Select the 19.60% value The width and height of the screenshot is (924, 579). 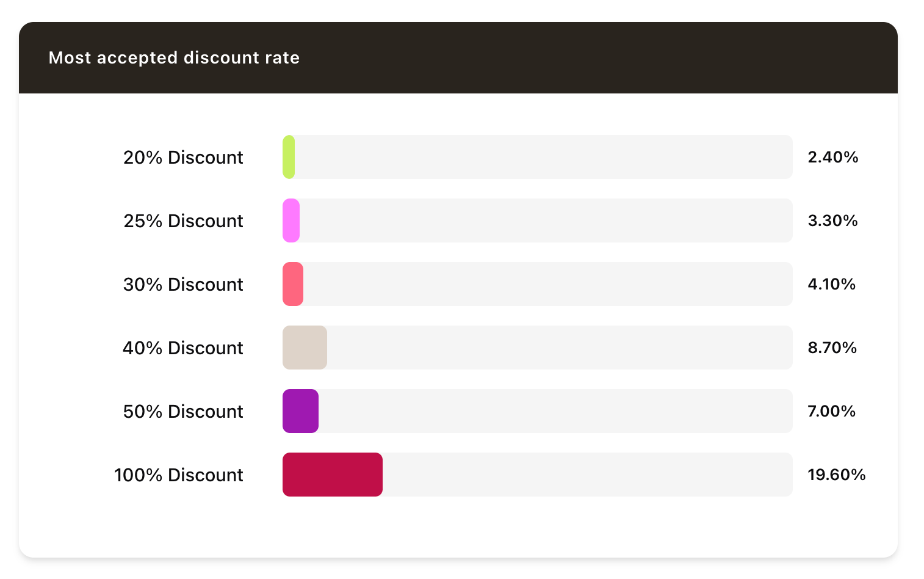(836, 475)
